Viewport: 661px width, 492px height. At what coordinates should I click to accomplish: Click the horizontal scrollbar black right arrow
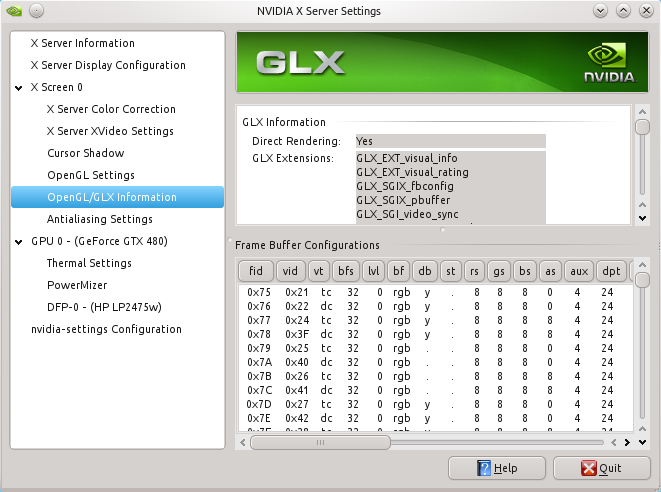click(x=627, y=442)
